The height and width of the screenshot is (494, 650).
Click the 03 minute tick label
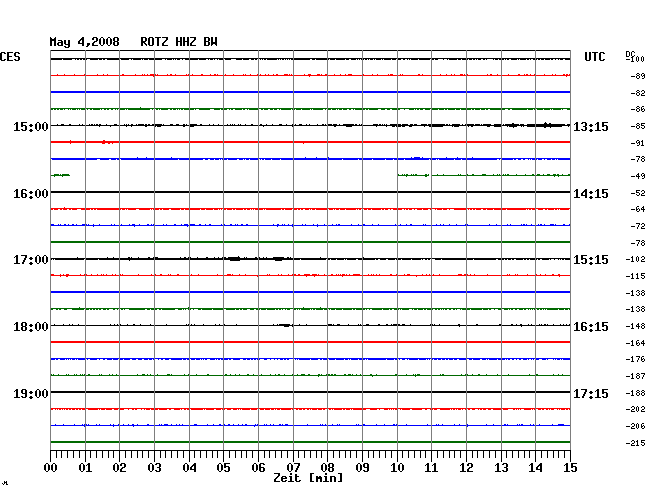point(154,468)
